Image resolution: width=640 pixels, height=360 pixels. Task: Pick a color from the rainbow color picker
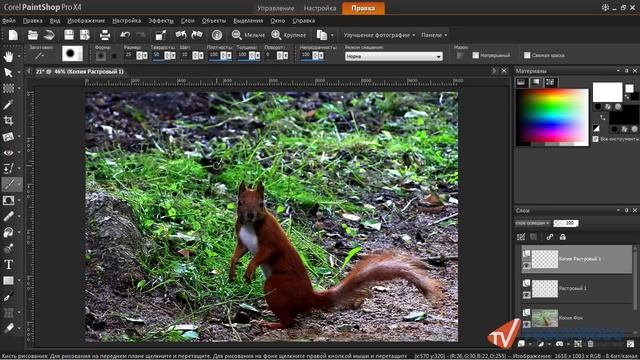click(x=552, y=117)
